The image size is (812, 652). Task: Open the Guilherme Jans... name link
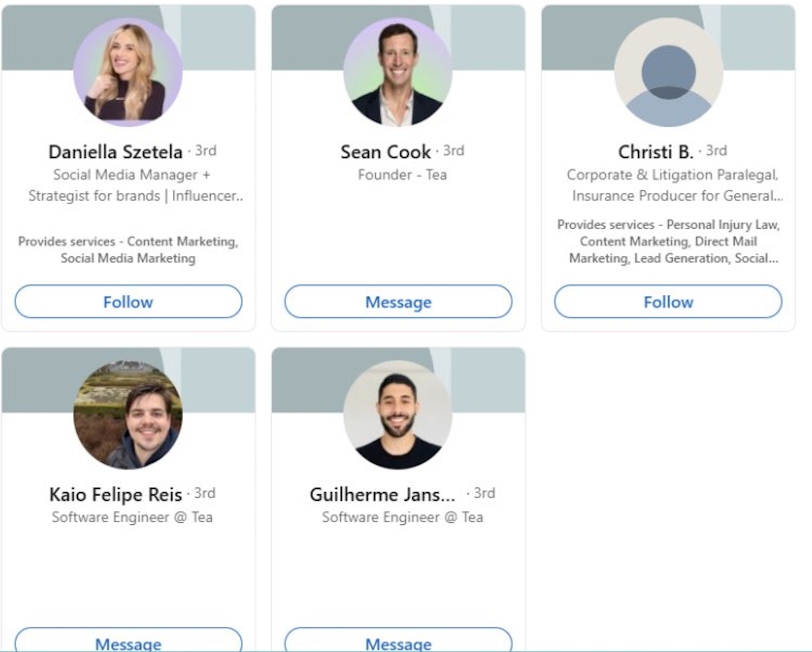382,495
